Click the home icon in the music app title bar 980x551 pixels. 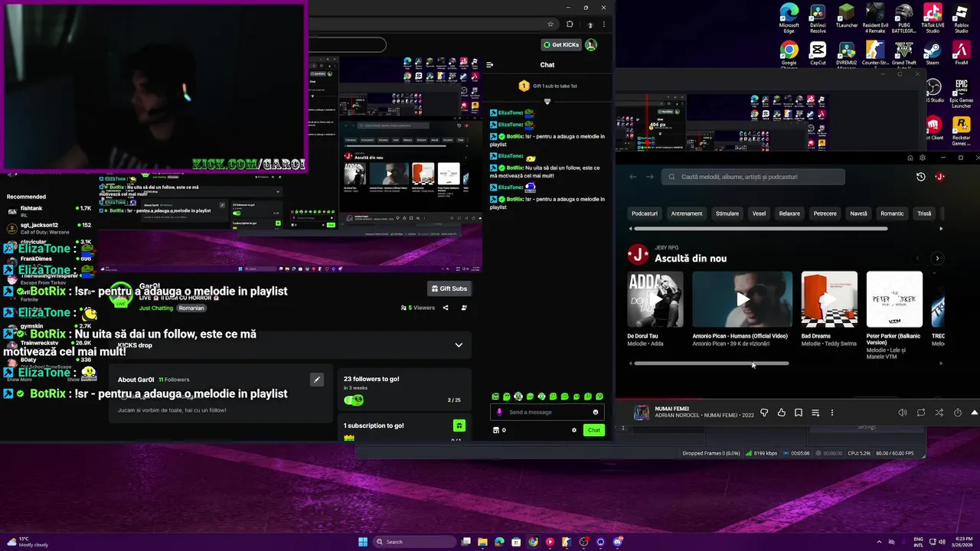point(910,158)
